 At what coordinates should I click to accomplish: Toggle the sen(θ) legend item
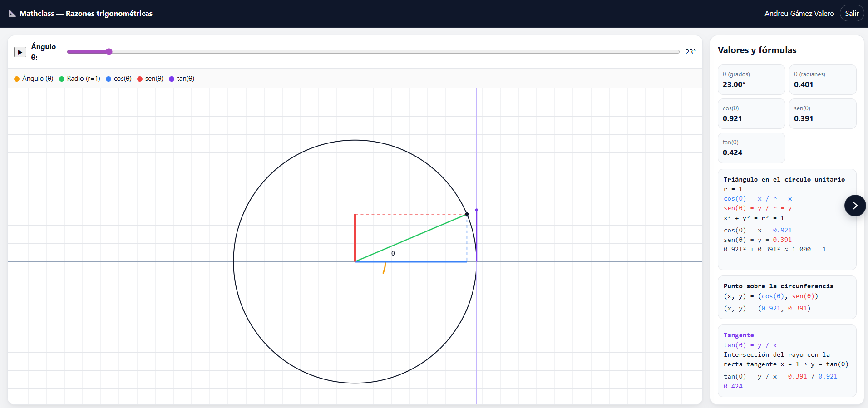(x=150, y=79)
